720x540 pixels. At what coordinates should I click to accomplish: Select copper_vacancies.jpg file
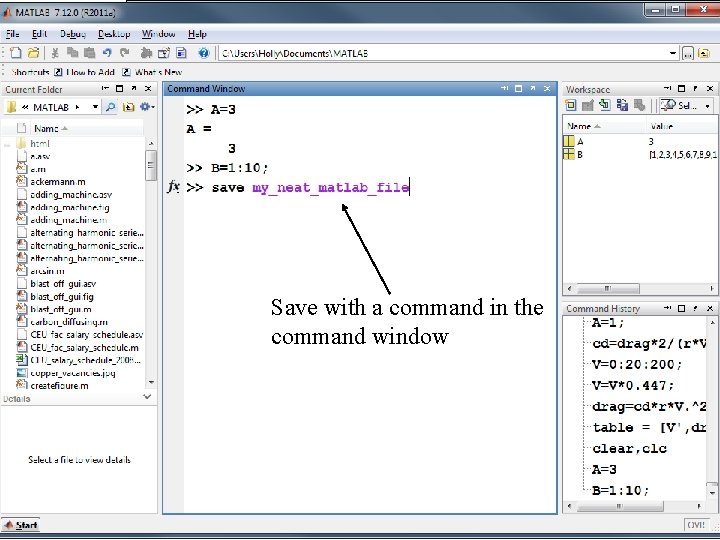73,373
